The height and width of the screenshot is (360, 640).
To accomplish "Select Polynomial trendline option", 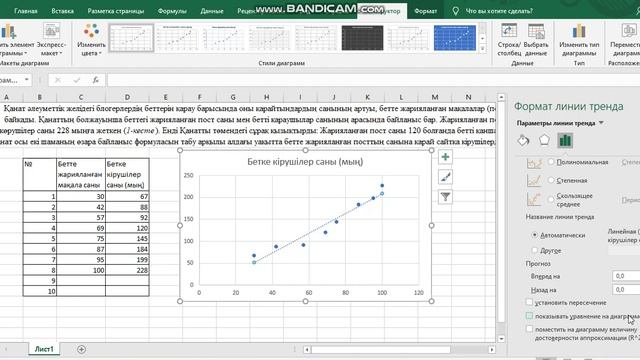I will [x=551, y=162].
